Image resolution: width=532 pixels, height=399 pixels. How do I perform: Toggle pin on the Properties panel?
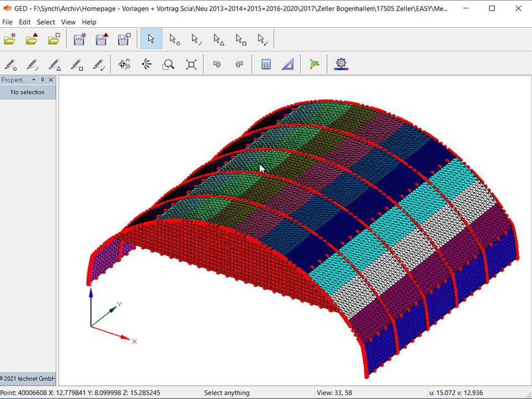click(43, 80)
